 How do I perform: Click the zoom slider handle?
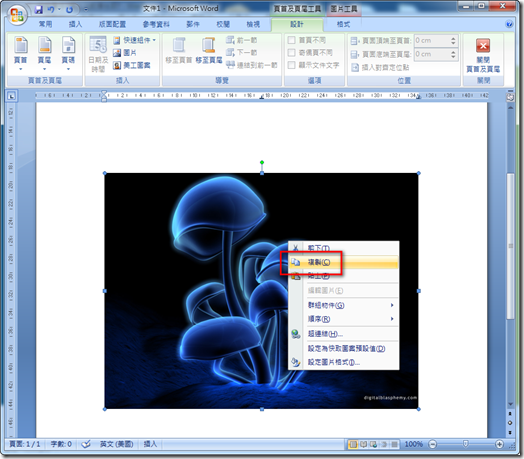click(x=465, y=444)
